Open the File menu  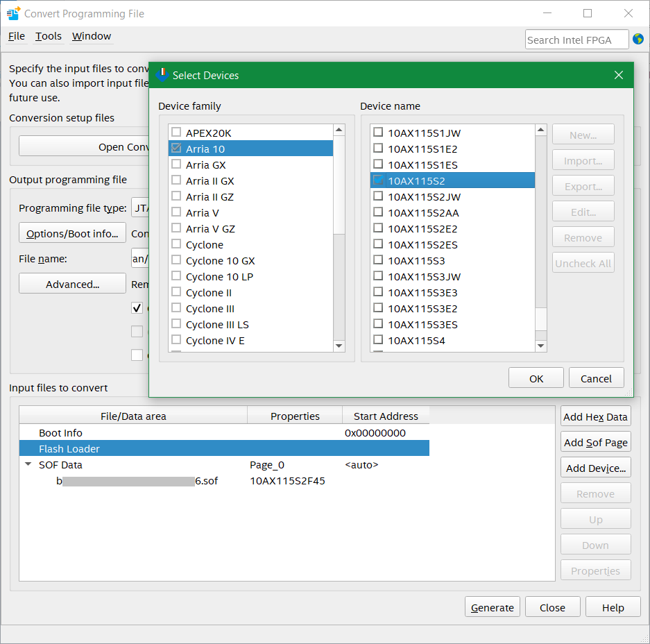[x=16, y=36]
